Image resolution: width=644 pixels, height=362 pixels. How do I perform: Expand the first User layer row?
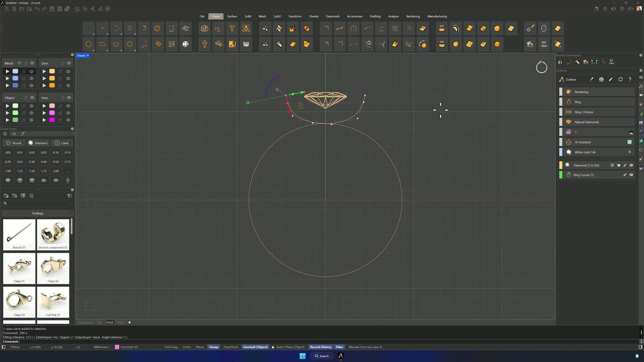tap(44, 106)
